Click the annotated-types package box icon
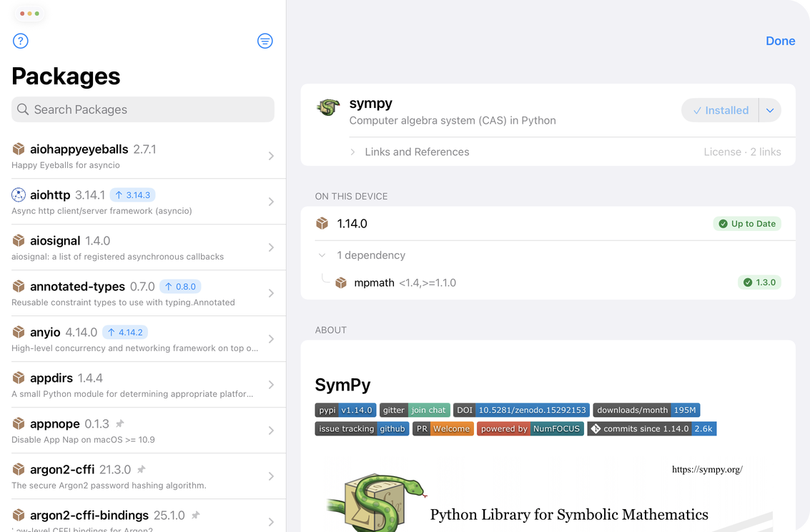This screenshot has height=532, width=810. click(x=19, y=286)
